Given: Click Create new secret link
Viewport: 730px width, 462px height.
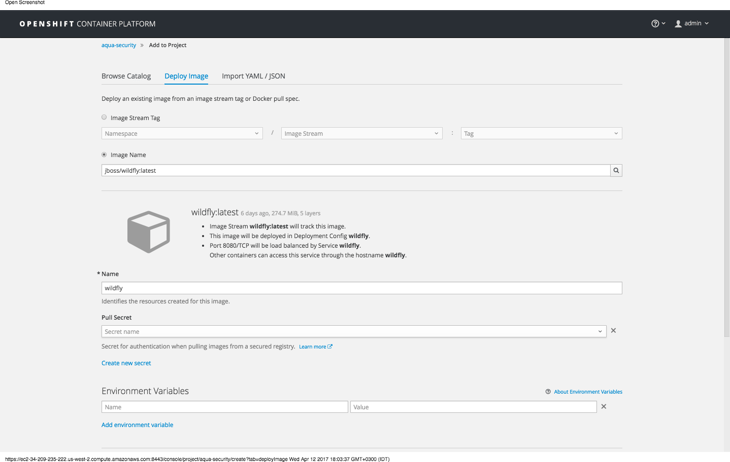Looking at the screenshot, I should point(126,363).
